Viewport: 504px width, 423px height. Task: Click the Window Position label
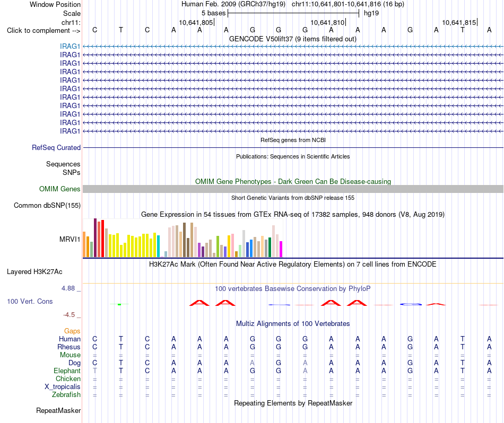point(55,4)
